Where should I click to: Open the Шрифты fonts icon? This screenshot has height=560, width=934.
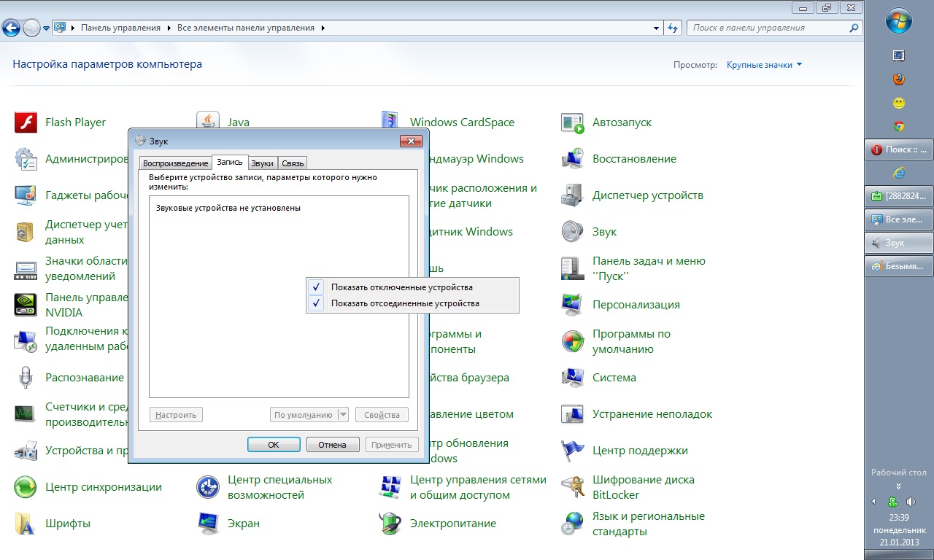pos(26,524)
